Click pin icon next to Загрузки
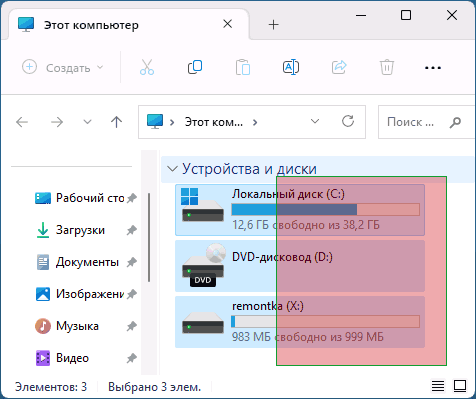 coord(132,230)
